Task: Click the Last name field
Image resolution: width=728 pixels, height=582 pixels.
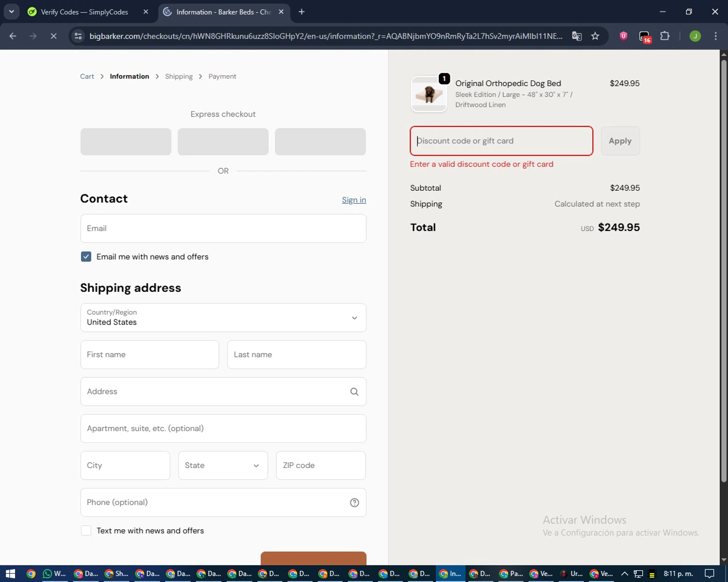Action: 297,355
